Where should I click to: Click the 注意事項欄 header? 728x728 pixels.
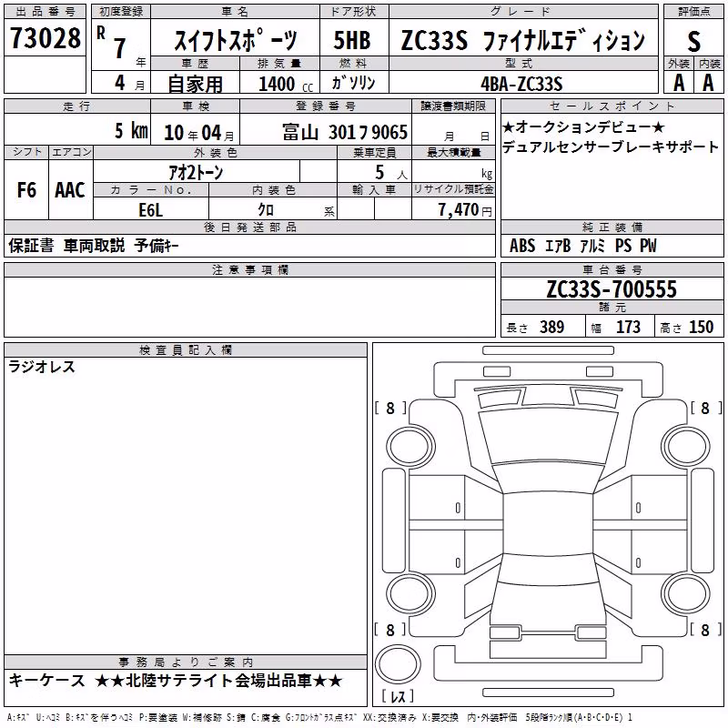[249, 269]
